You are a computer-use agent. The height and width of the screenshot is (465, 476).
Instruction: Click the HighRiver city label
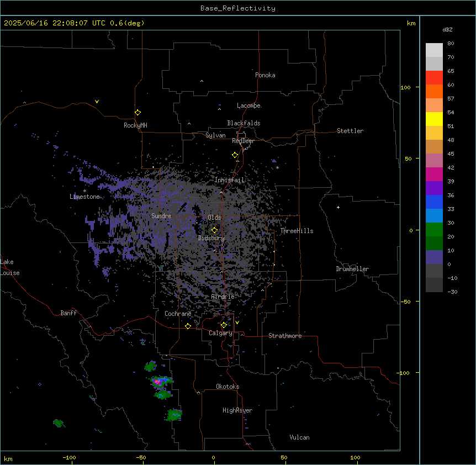[237, 410]
